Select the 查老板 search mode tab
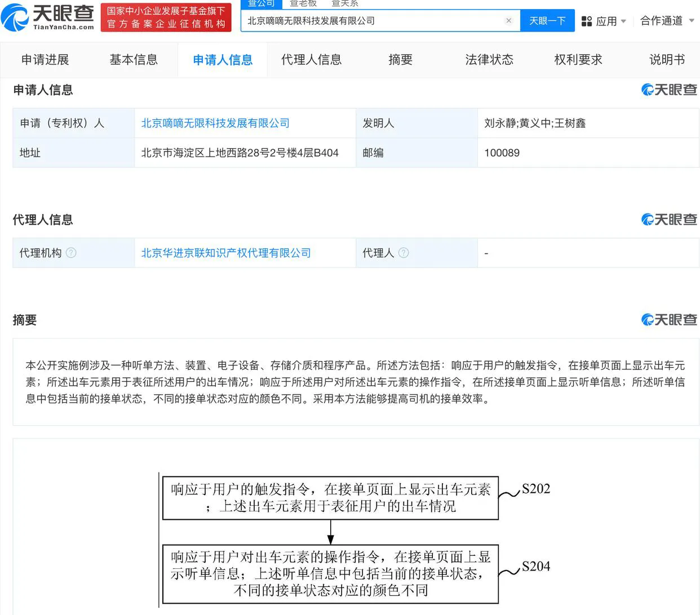700x615 pixels. (303, 3)
